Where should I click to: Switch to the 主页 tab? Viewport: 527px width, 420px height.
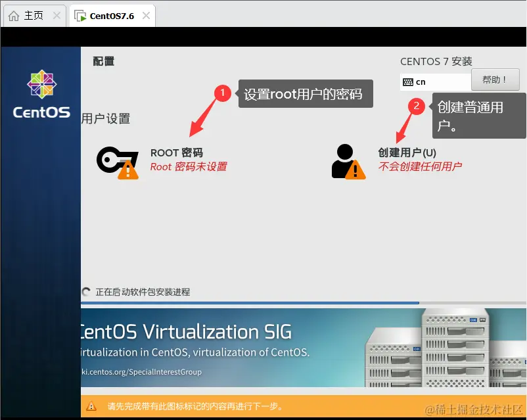34,16
